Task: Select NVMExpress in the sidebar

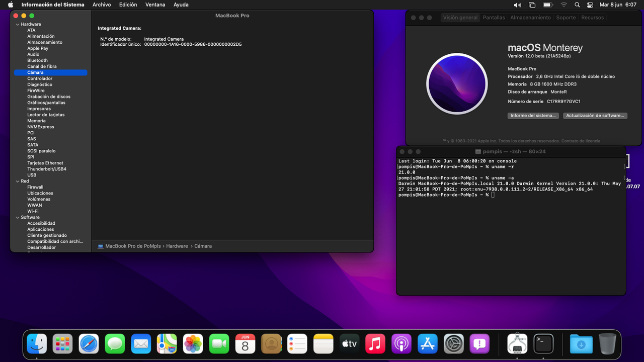Action: (x=40, y=127)
